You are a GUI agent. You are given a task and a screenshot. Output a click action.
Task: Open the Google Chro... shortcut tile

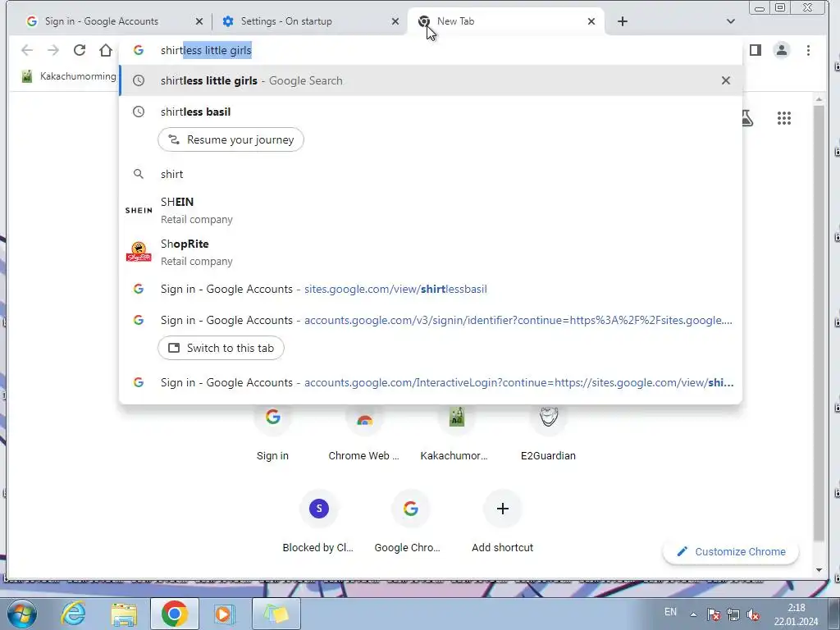[x=410, y=519]
